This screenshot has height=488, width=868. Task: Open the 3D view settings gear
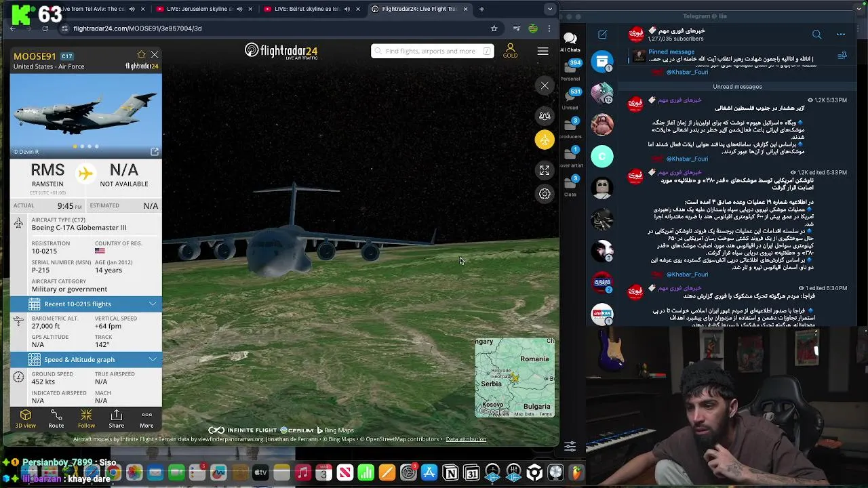[x=545, y=194]
